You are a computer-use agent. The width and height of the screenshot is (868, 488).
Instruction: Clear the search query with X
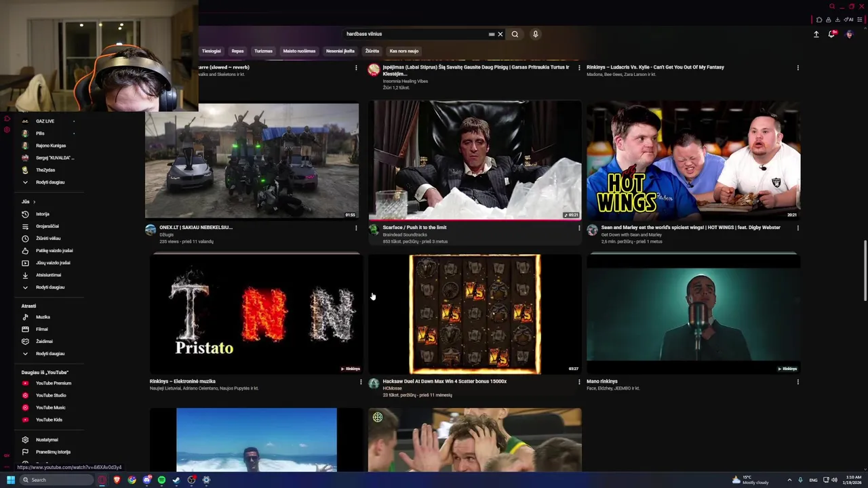click(500, 34)
